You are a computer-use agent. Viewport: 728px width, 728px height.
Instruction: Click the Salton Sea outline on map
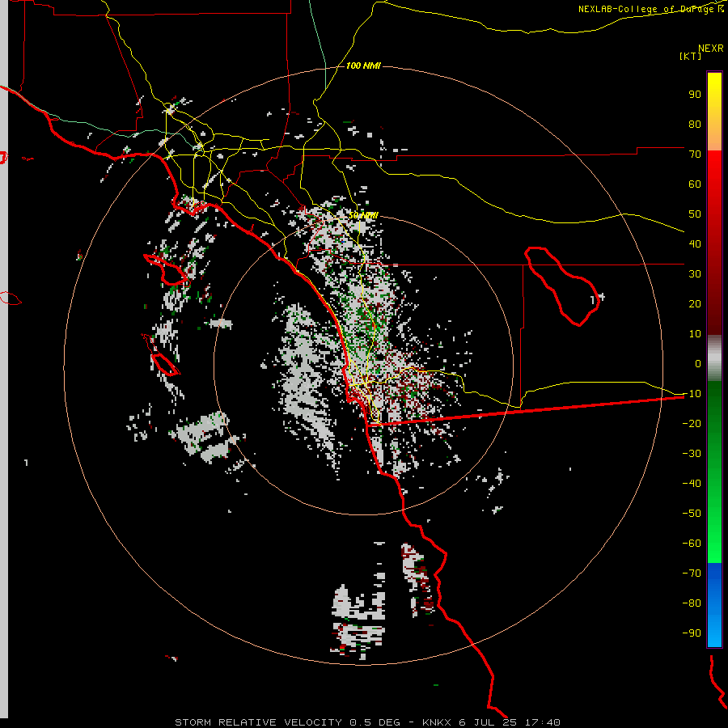coord(562,286)
